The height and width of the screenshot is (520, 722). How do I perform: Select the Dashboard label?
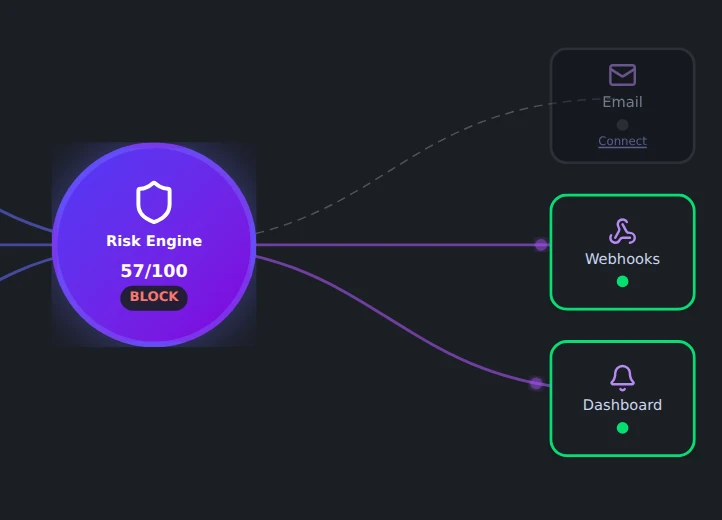point(622,405)
